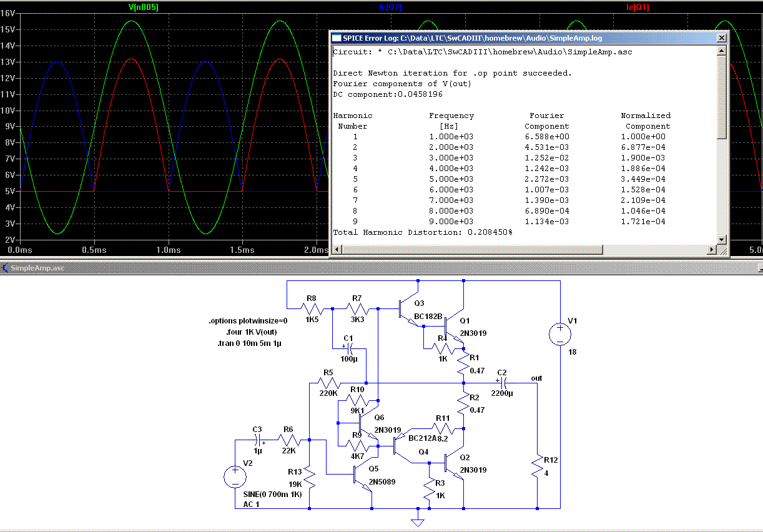Activate the SimpleAmp.asc window title
This screenshot has height=532, width=763.
(x=37, y=268)
